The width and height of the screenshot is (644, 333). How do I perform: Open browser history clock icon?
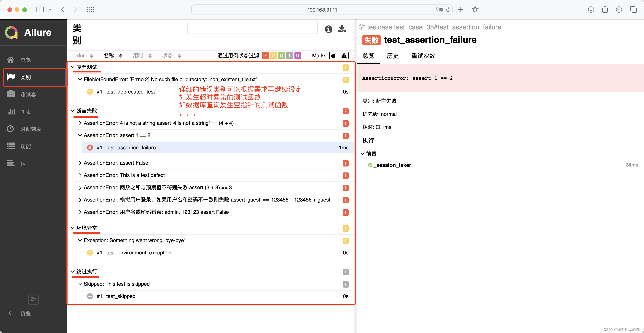(619, 9)
